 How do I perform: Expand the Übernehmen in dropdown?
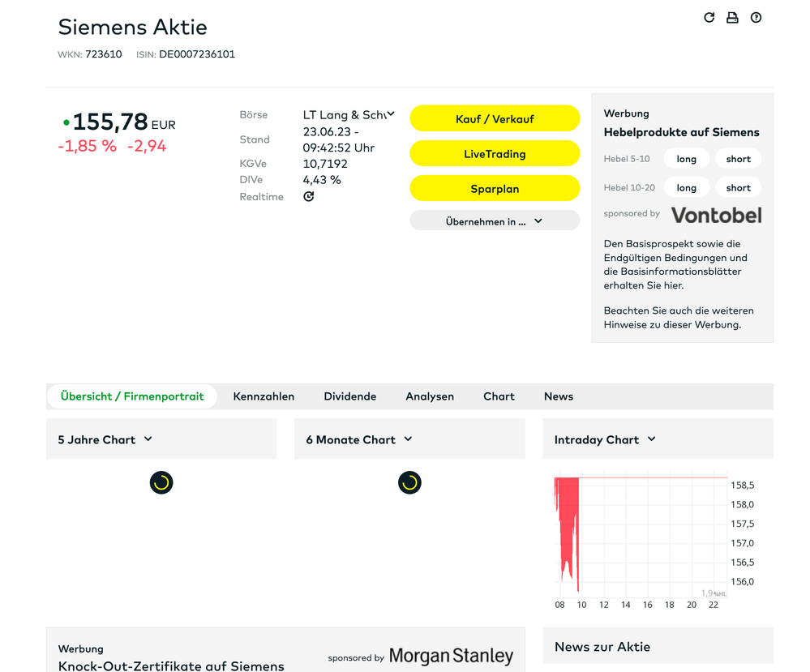click(494, 220)
